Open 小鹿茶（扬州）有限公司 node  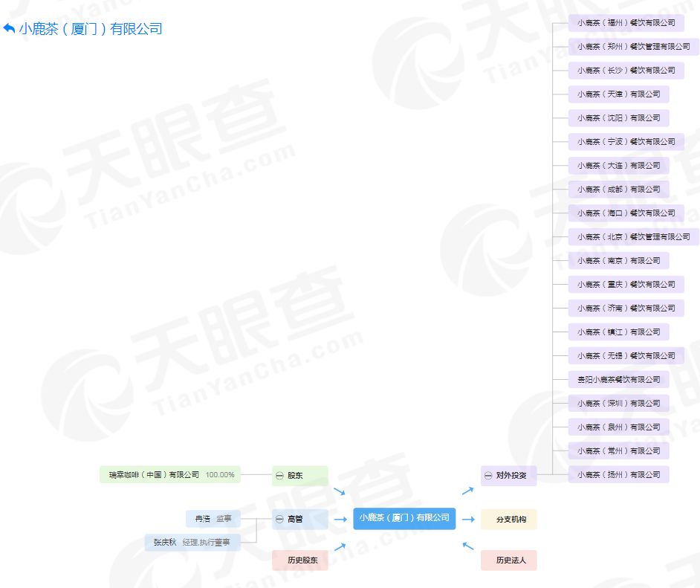coord(619,474)
